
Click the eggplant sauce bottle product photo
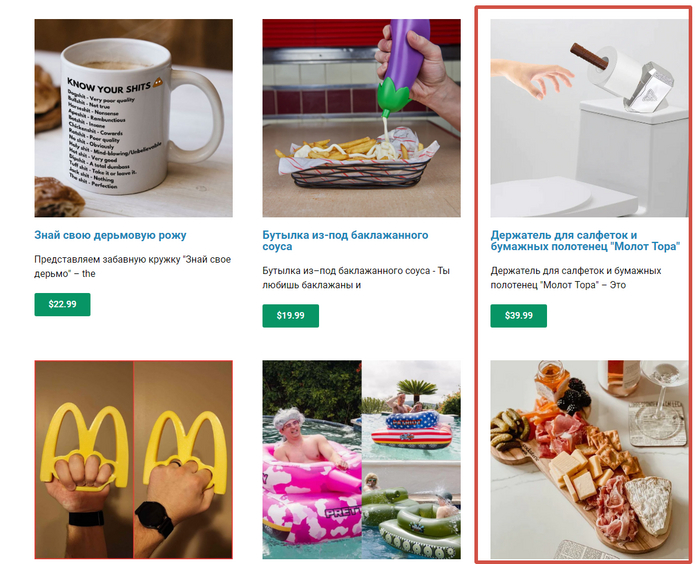362,118
